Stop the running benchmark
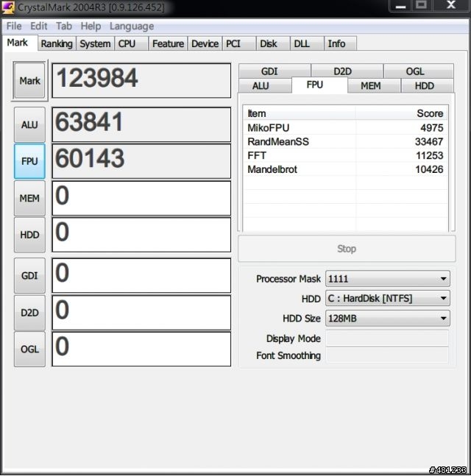This screenshot has height=476, width=471. pos(347,249)
